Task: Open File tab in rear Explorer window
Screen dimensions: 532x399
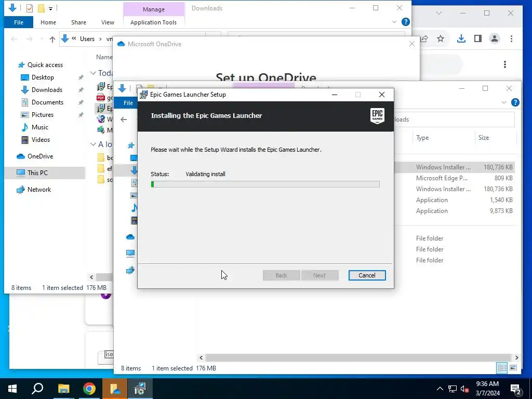Action: (x=19, y=22)
